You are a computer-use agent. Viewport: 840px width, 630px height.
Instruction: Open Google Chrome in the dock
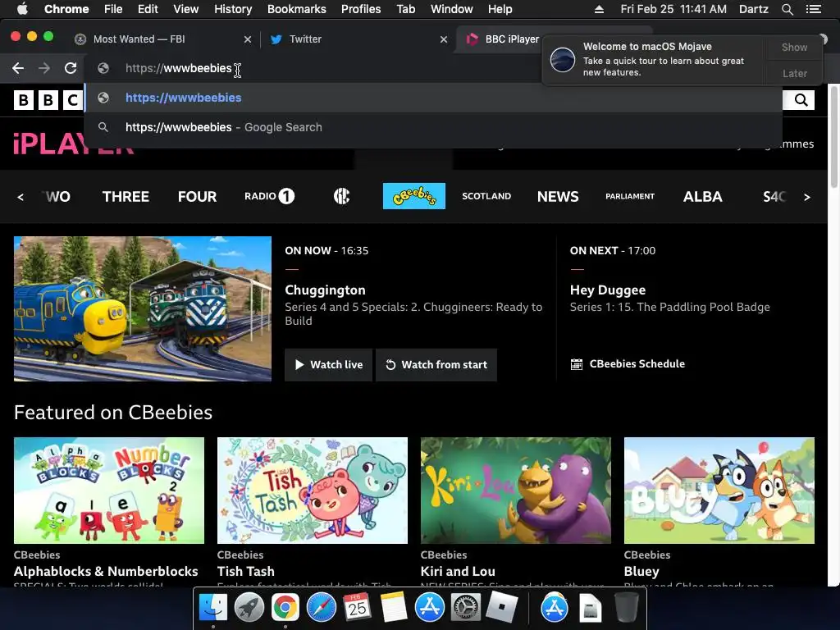[x=285, y=608]
